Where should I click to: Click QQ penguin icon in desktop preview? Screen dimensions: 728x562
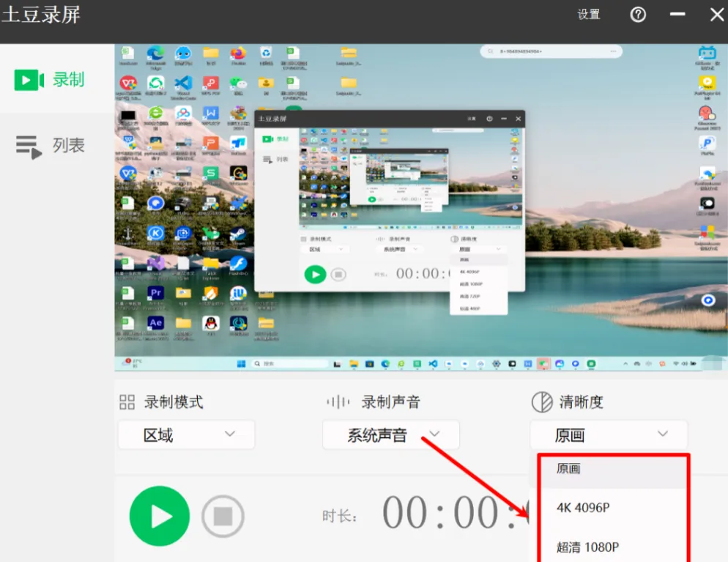pyautogui.click(x=211, y=323)
